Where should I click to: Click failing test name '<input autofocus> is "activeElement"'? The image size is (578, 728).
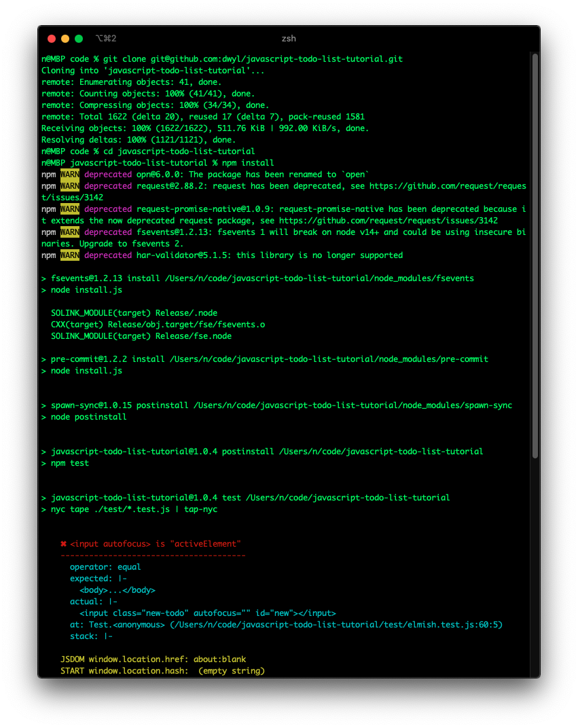(x=156, y=544)
